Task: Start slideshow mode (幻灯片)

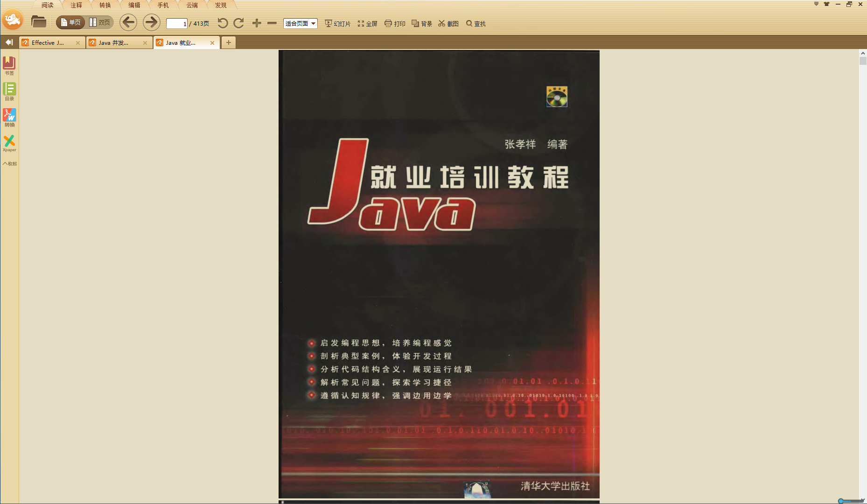Action: 337,23
